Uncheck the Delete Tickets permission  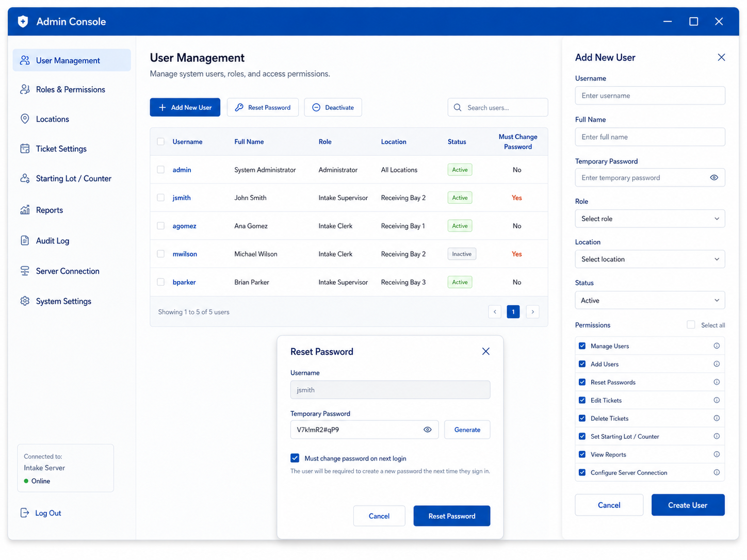[582, 418]
